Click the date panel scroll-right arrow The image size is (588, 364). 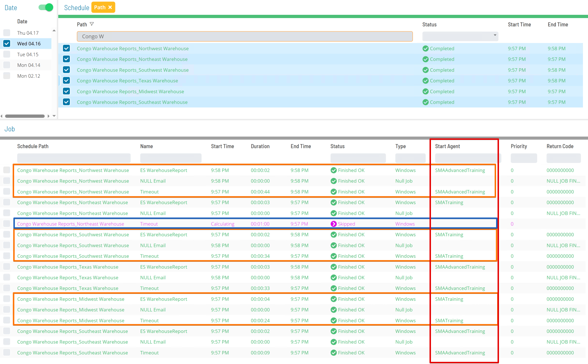(x=48, y=116)
